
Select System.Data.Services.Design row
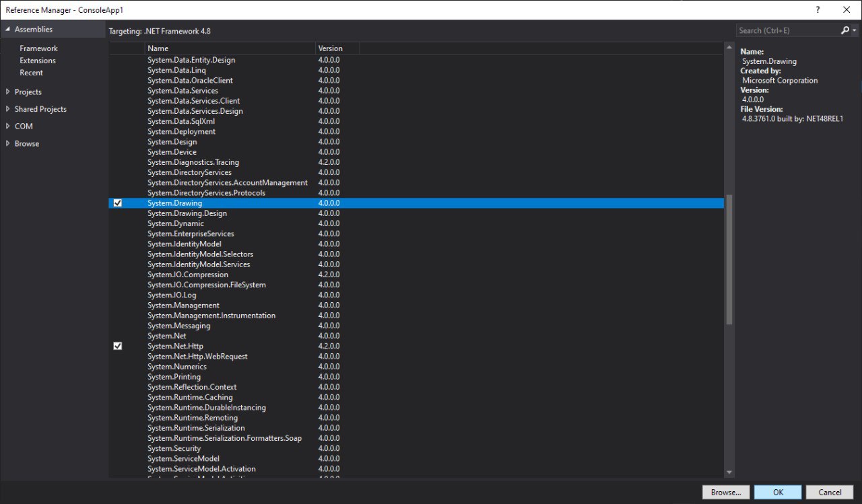(416, 111)
